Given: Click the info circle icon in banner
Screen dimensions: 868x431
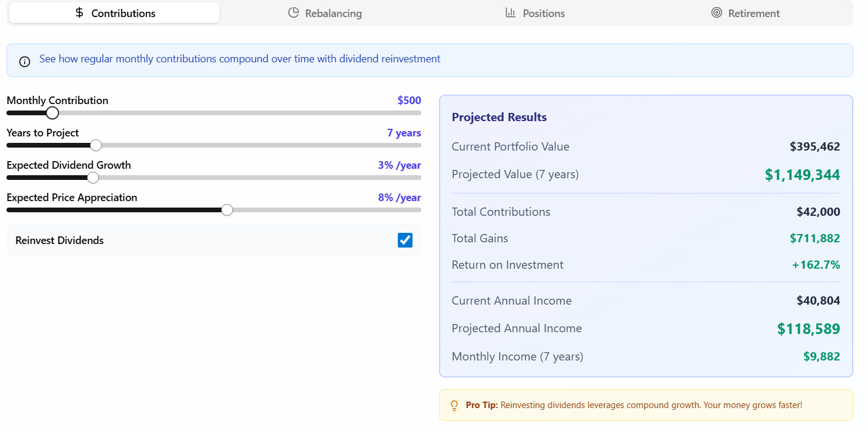Looking at the screenshot, I should point(25,61).
